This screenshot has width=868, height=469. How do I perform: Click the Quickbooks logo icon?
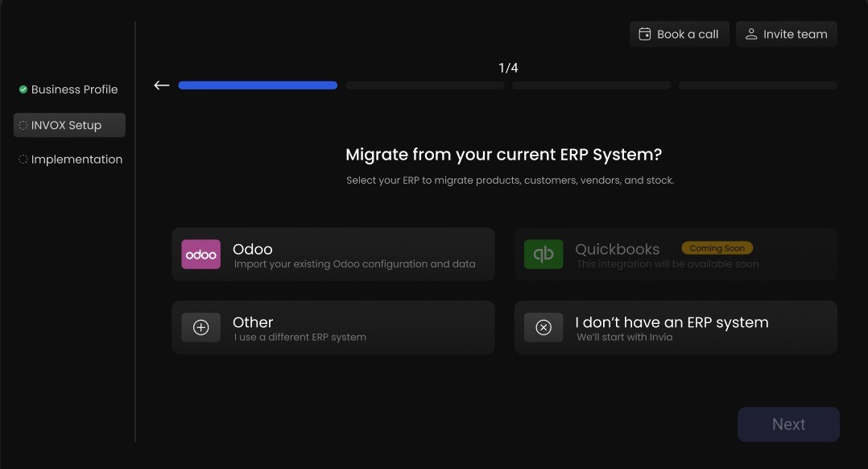pos(544,254)
